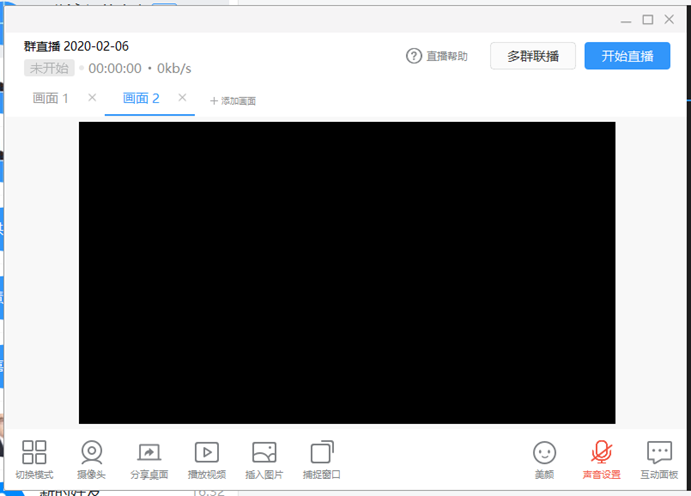Click the 直播帮助 question mark icon
Image resolution: width=691 pixels, height=496 pixels.
(x=414, y=56)
